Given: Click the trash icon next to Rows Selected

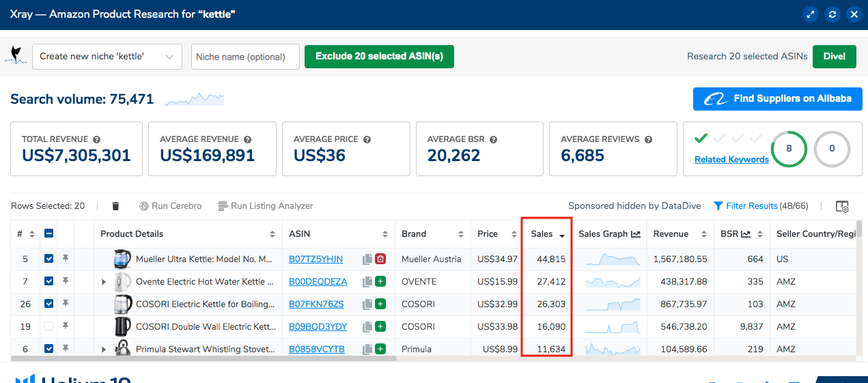Looking at the screenshot, I should click(115, 206).
